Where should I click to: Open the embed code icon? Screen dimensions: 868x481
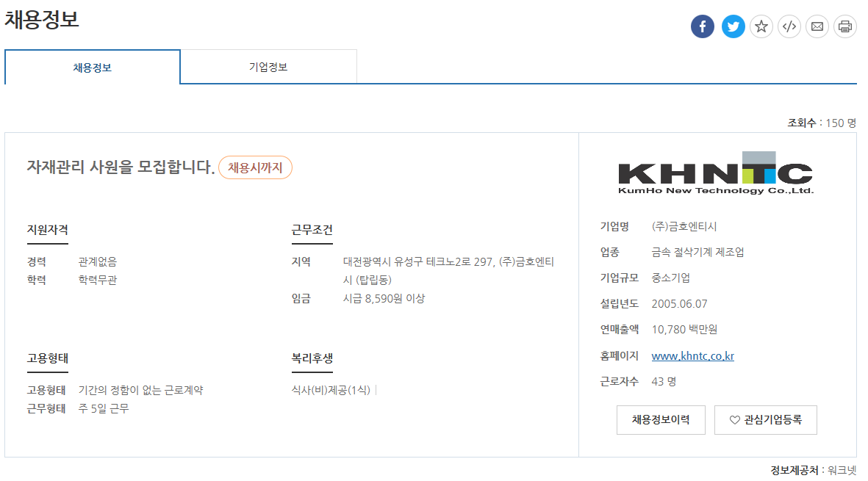coord(789,26)
